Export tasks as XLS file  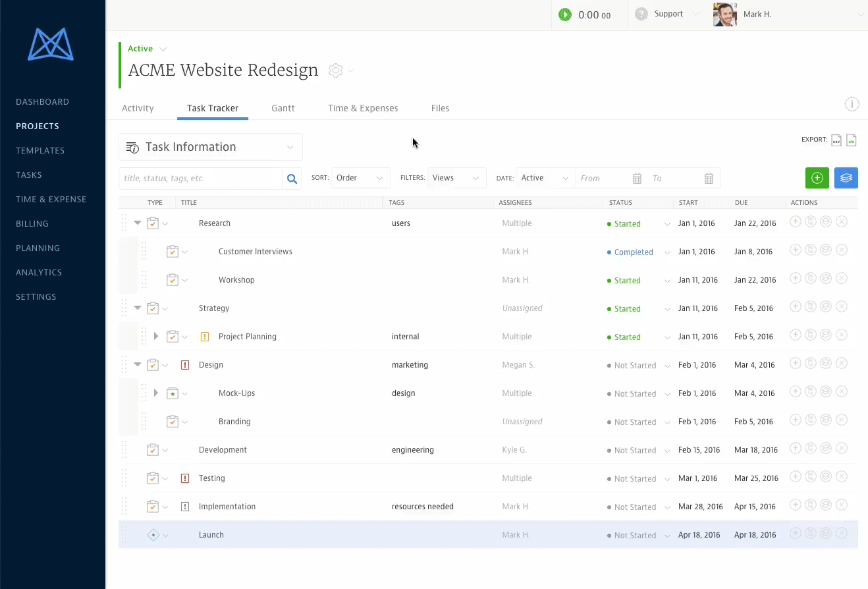click(x=851, y=140)
